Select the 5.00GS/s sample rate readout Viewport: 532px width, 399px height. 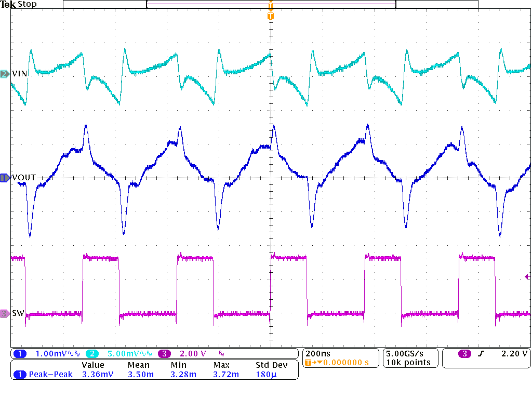point(408,353)
